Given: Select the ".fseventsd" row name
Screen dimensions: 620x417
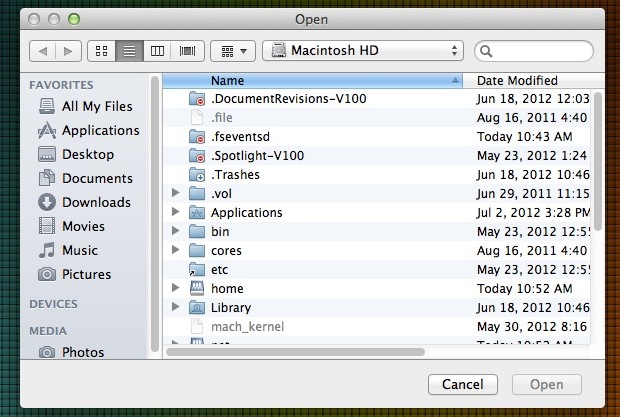Looking at the screenshot, I should point(240,137).
